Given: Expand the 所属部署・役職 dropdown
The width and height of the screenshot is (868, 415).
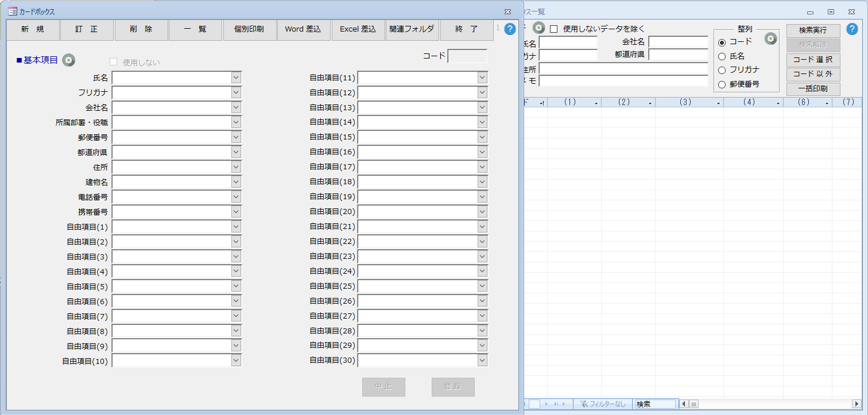Looking at the screenshot, I should click(x=236, y=122).
